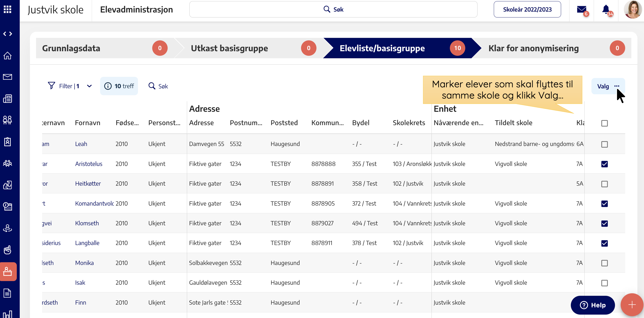This screenshot has height=318, width=644.
Task: Open Skoleår 2022/2023 selector
Action: (x=527, y=9)
